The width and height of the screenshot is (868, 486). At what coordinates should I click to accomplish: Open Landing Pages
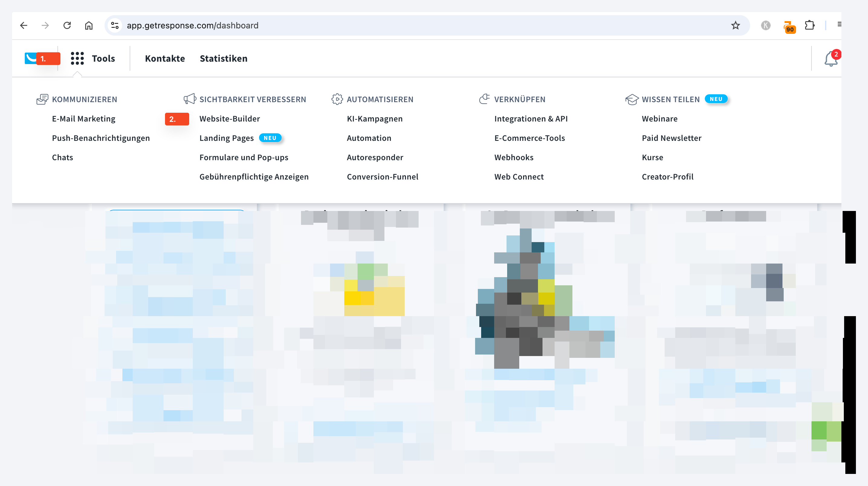pyautogui.click(x=226, y=138)
